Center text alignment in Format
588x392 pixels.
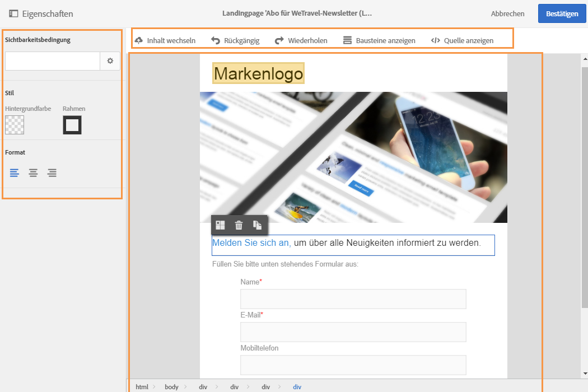[33, 172]
